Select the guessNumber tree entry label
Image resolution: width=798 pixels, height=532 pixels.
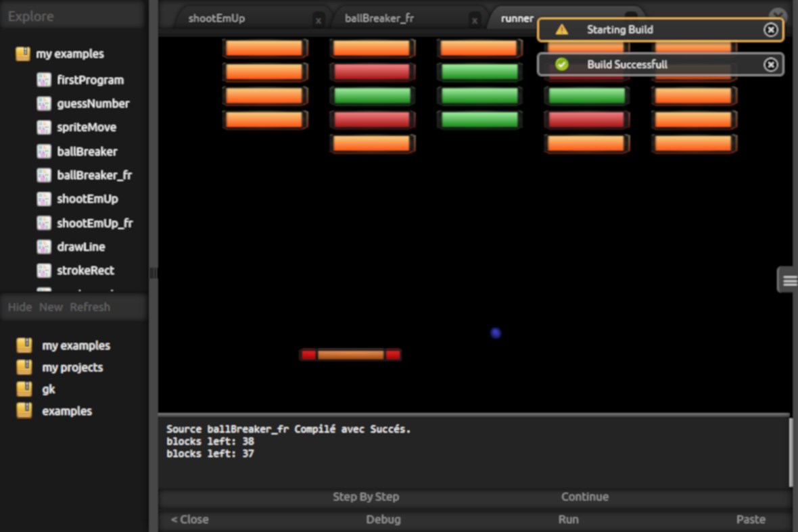[93, 103]
